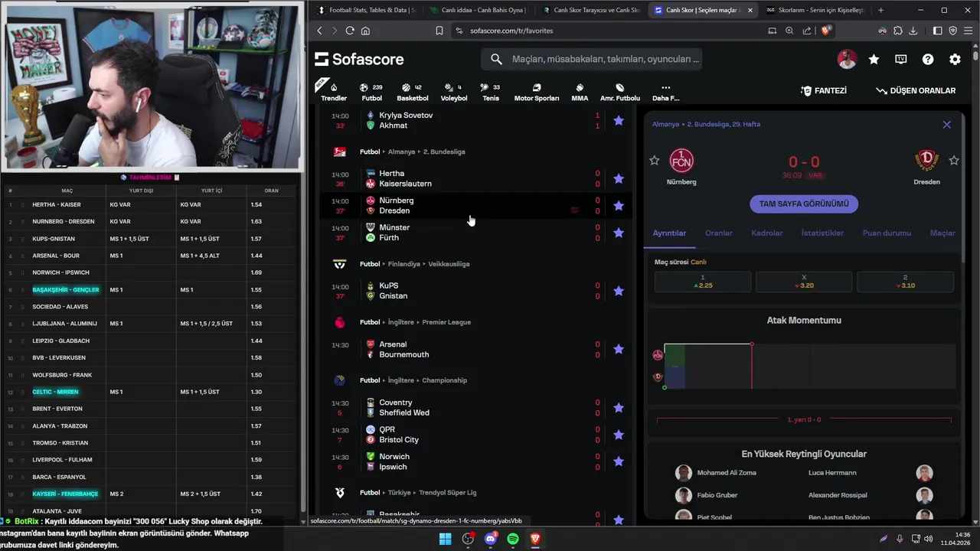This screenshot has height=551, width=980.
Task: Toggle favorite star for Hertha - Kaiserslautern
Action: click(x=619, y=178)
